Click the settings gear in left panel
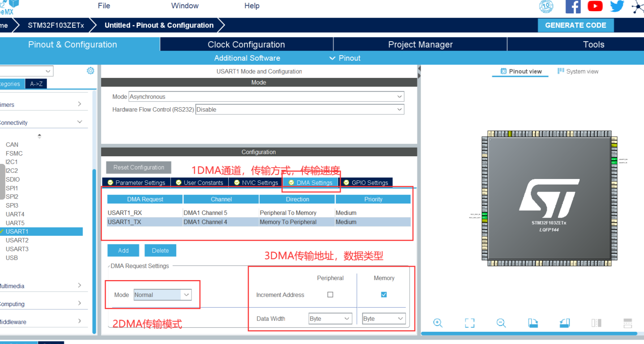 click(90, 71)
